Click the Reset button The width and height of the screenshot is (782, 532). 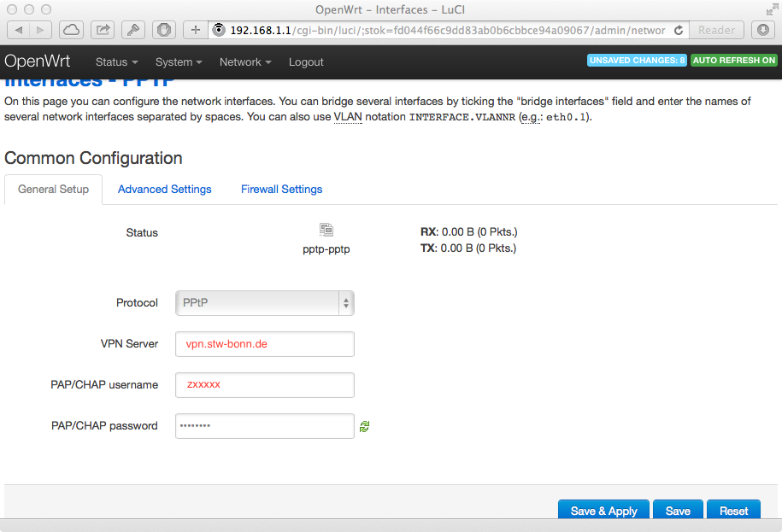(x=733, y=510)
